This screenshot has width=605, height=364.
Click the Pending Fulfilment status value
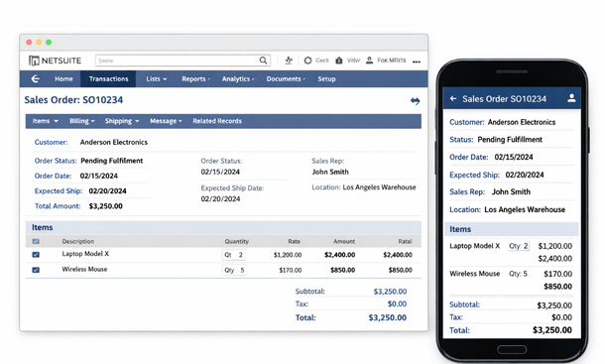(111, 161)
